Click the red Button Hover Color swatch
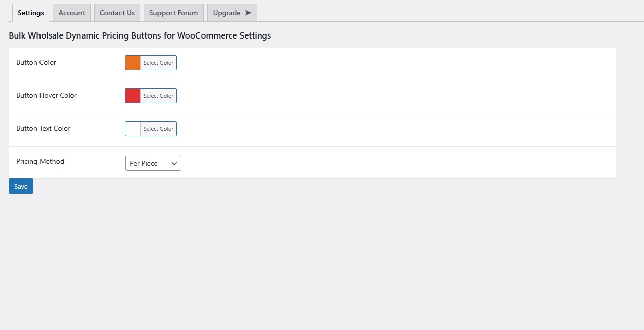Screen dimensions: 644x330 pos(133,96)
